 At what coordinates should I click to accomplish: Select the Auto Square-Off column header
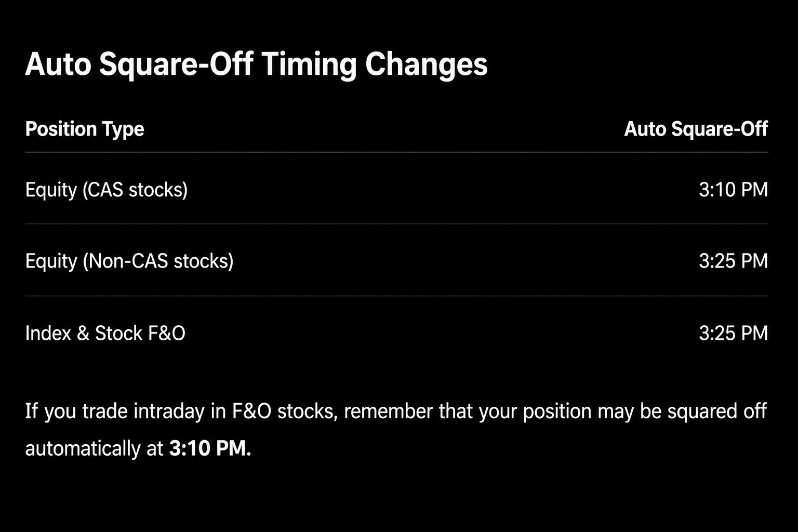696,129
